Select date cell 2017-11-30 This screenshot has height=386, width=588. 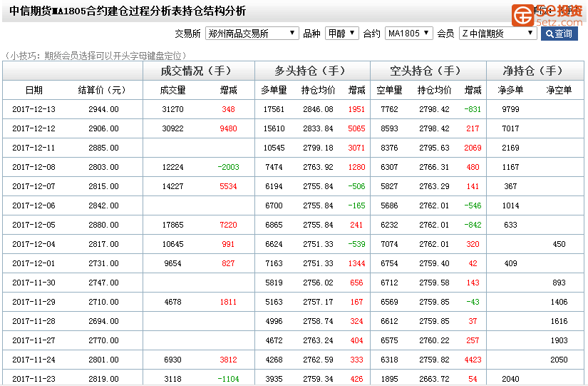(x=33, y=283)
